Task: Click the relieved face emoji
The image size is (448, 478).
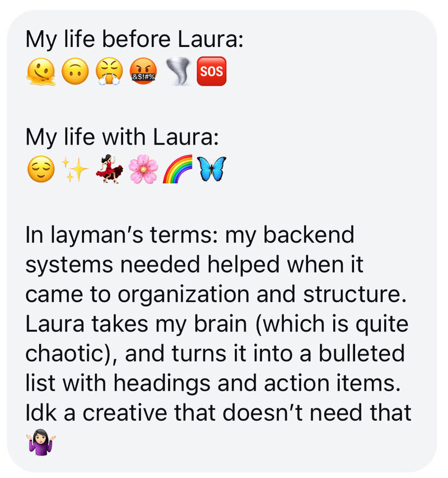Action: [41, 169]
